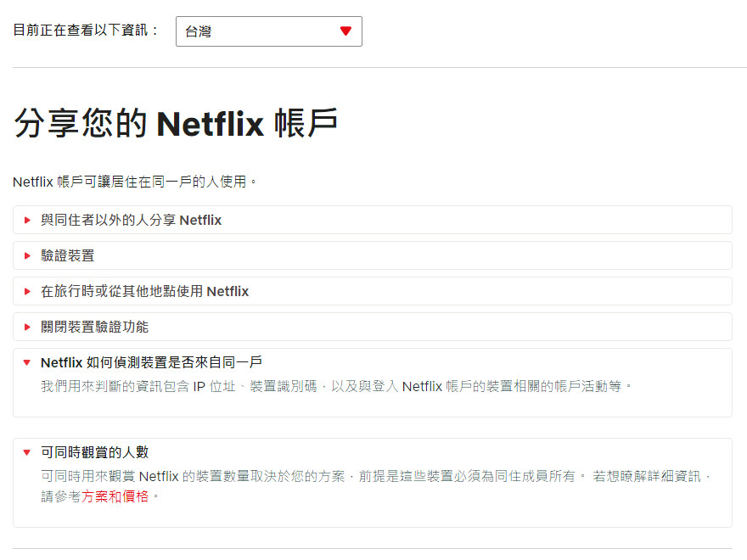Click triangle beside 在旅行時或從其他地點使用 Netflix
Viewport: 747px width, 560px height.
coord(27,292)
